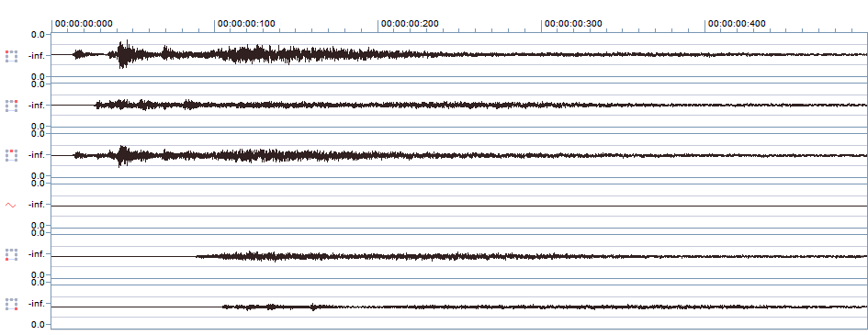Click the bottom 0.0 level label of last channel
868x335 pixels.
coord(38,325)
